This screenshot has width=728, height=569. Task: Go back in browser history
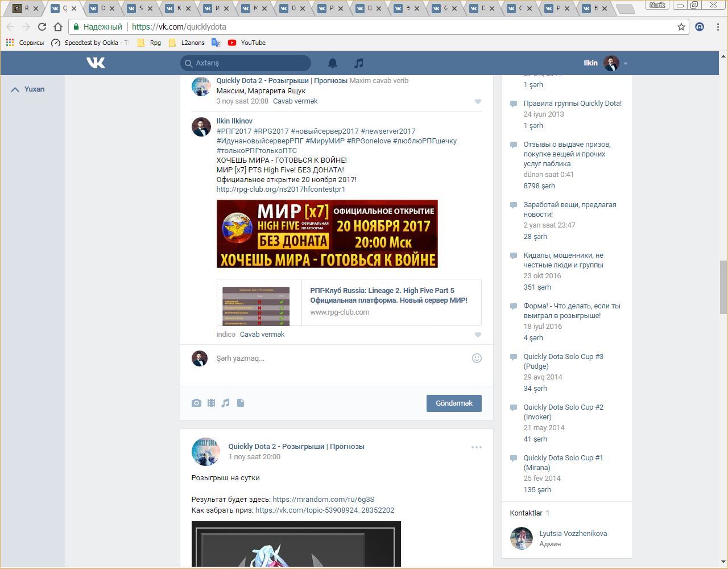10,27
